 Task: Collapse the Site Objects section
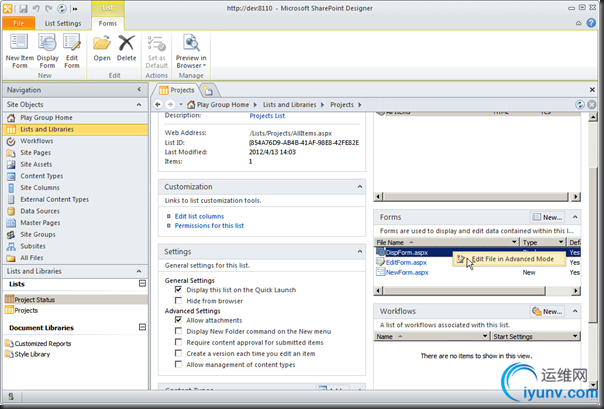(x=139, y=104)
